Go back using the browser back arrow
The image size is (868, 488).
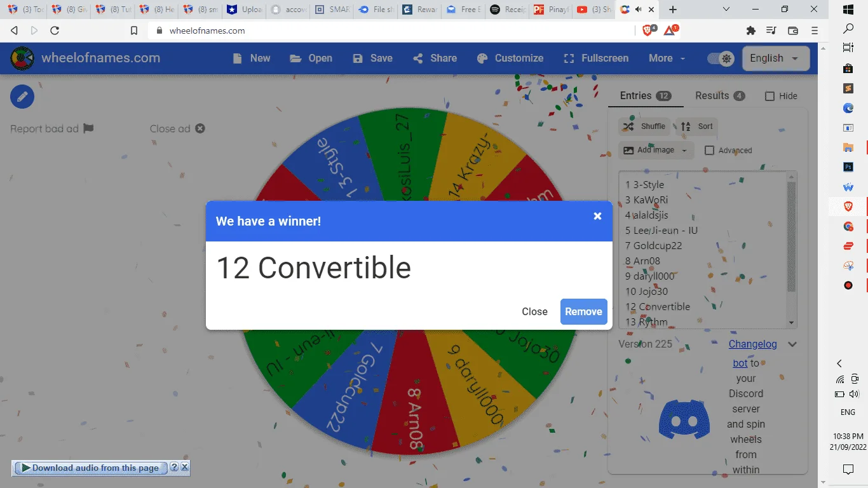[x=14, y=30]
